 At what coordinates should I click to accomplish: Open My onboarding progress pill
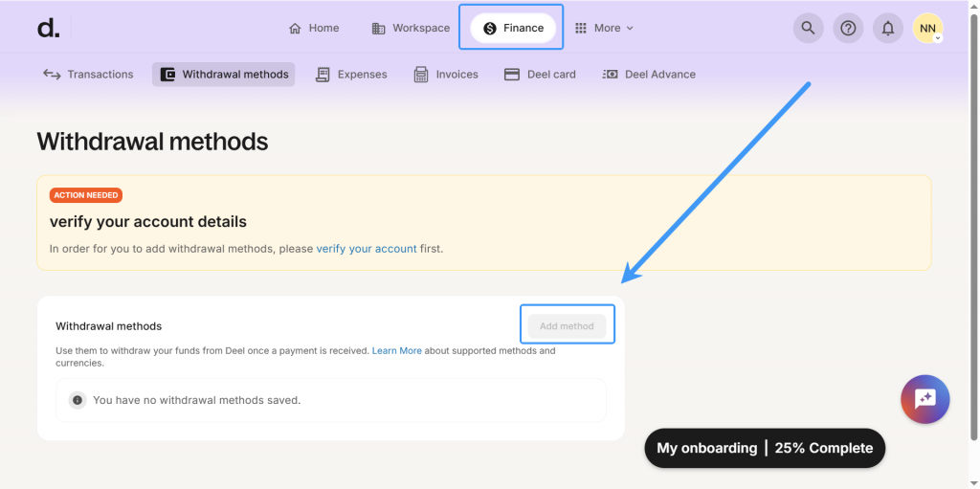[765, 448]
